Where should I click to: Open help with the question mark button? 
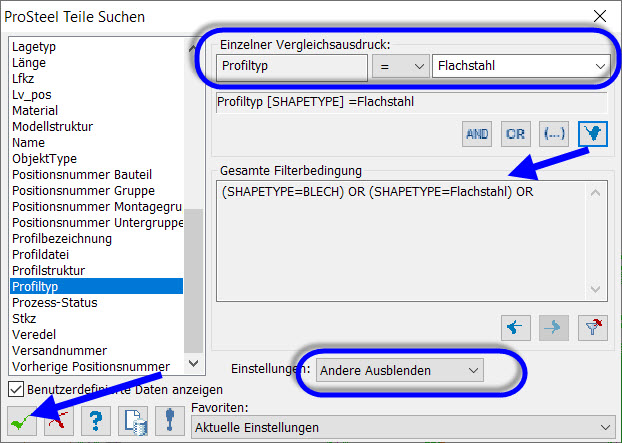pyautogui.click(x=96, y=421)
